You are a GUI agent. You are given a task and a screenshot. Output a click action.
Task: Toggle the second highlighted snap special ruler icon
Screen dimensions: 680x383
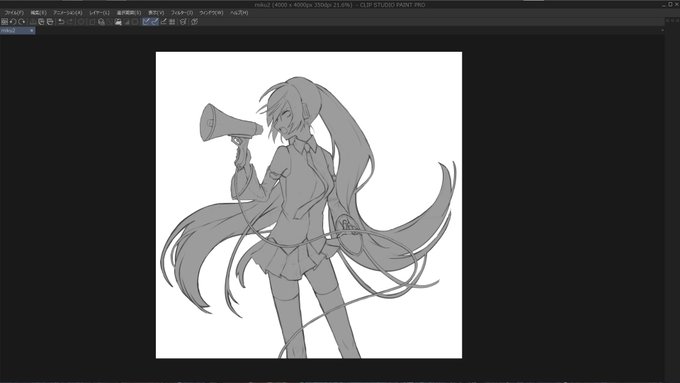[155, 21]
